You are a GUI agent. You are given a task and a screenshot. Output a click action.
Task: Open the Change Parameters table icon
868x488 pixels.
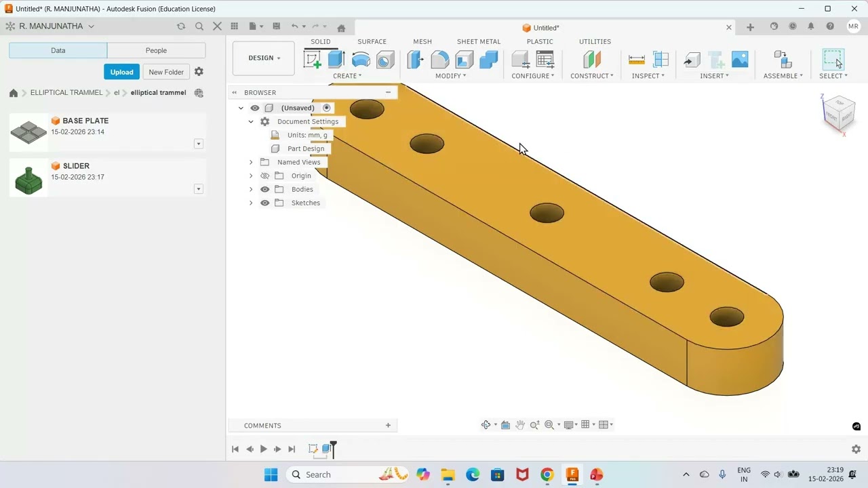point(545,60)
